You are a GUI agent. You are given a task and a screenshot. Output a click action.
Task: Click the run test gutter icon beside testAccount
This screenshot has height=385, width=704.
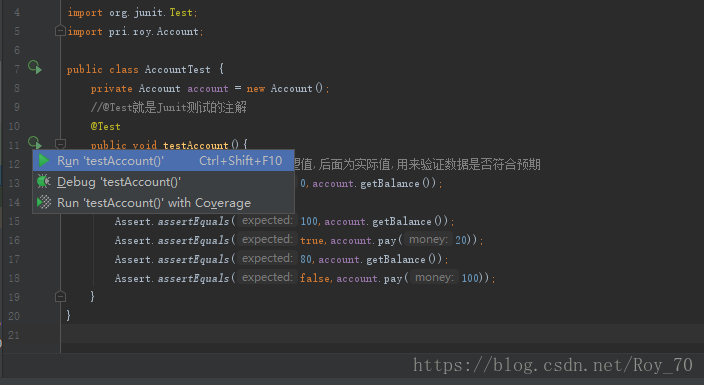coord(35,142)
